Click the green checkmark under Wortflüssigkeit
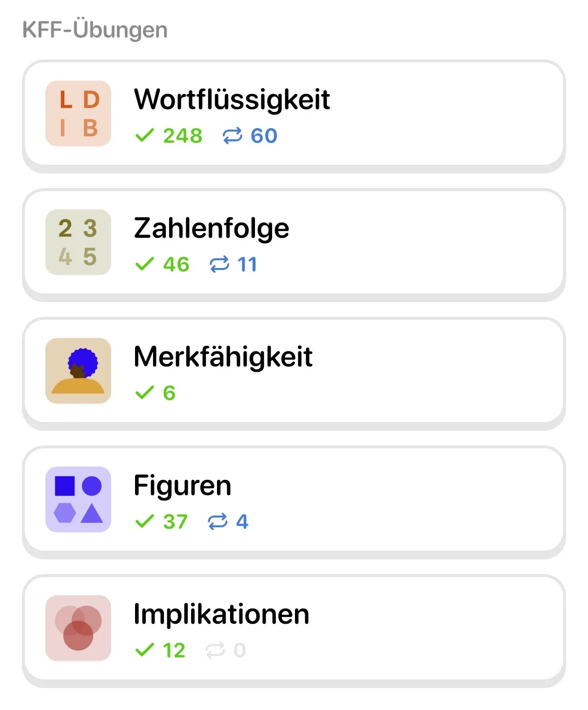 point(144,135)
